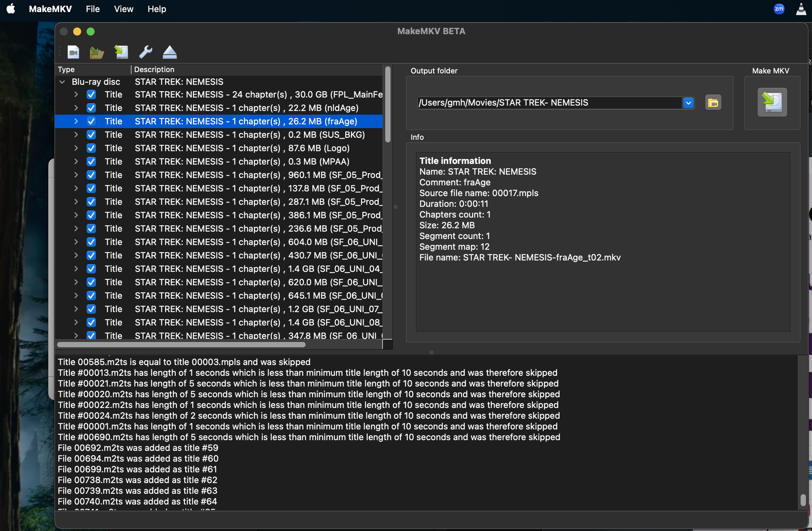Image resolution: width=812 pixels, height=531 pixels.
Task: Select the STAR TREK: NEMESIS disc row
Action: tap(219, 82)
